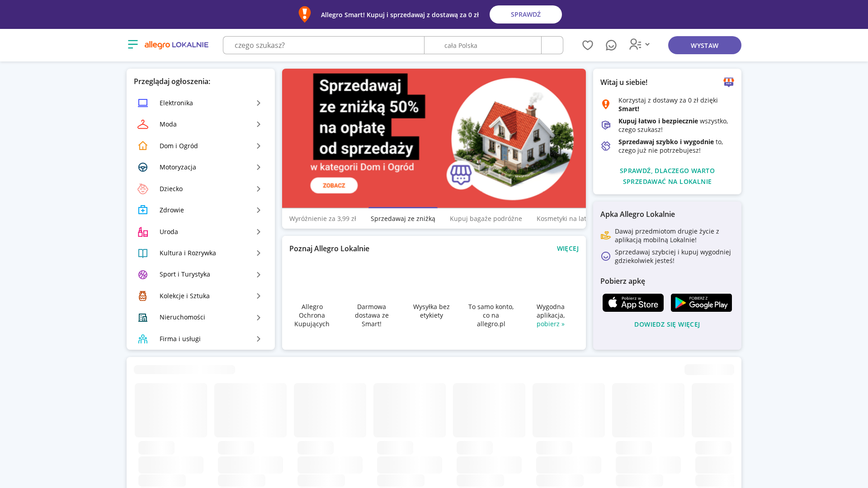
Task: Expand the Zdrowie chevron
Action: click(259, 210)
